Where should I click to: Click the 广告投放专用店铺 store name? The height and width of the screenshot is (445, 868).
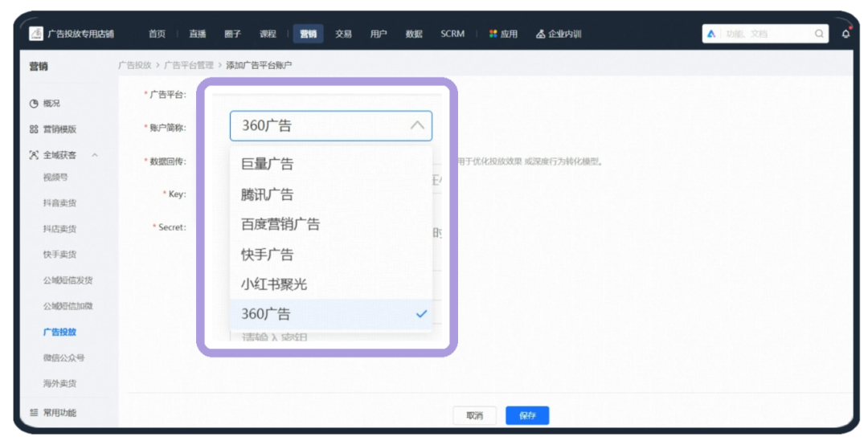[81, 34]
